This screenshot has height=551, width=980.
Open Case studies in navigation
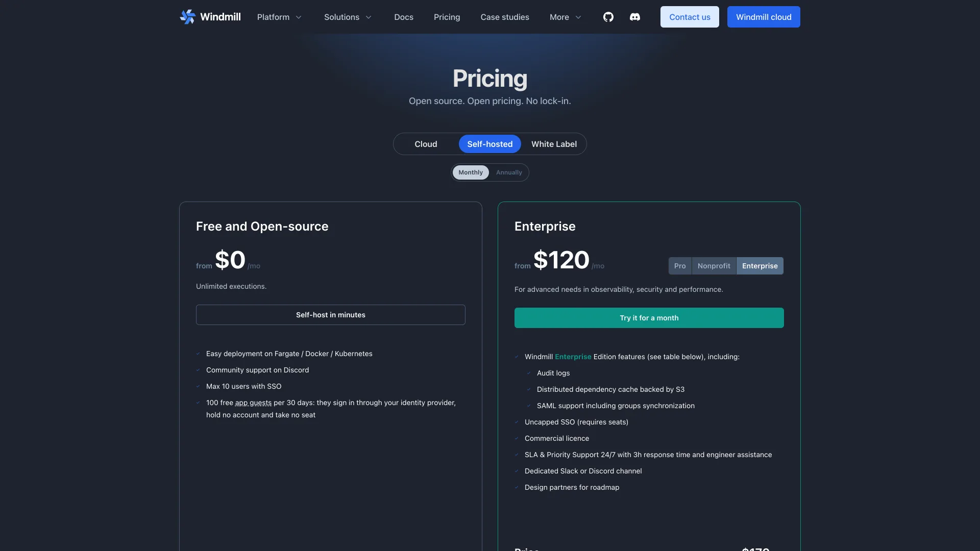tap(505, 17)
